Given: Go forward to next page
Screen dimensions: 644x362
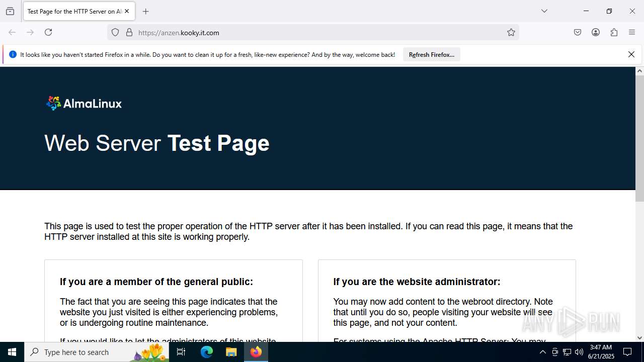Looking at the screenshot, I should click(30, 32).
